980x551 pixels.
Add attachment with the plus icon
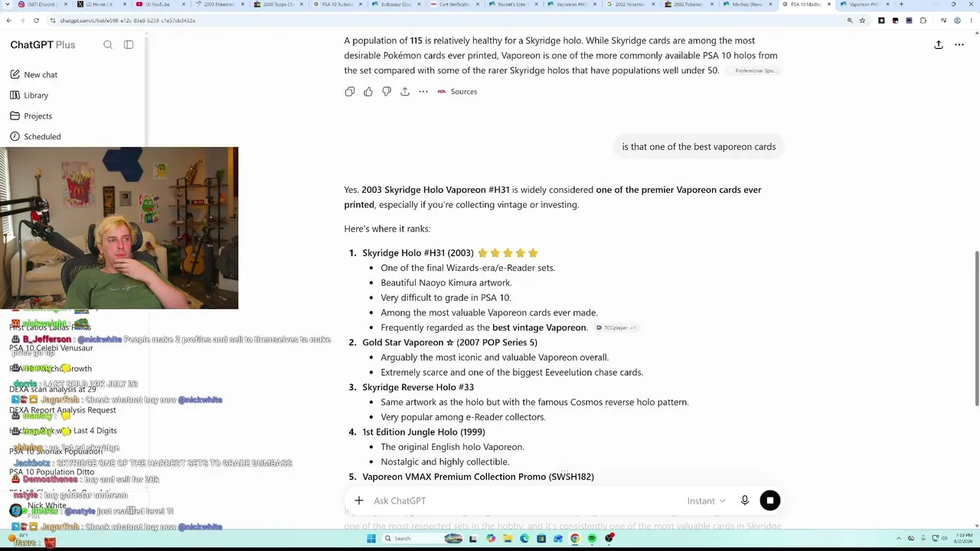pos(358,500)
